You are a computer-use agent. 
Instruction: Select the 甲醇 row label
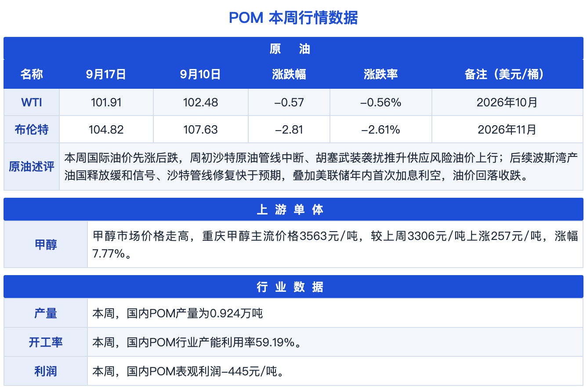(x=46, y=244)
